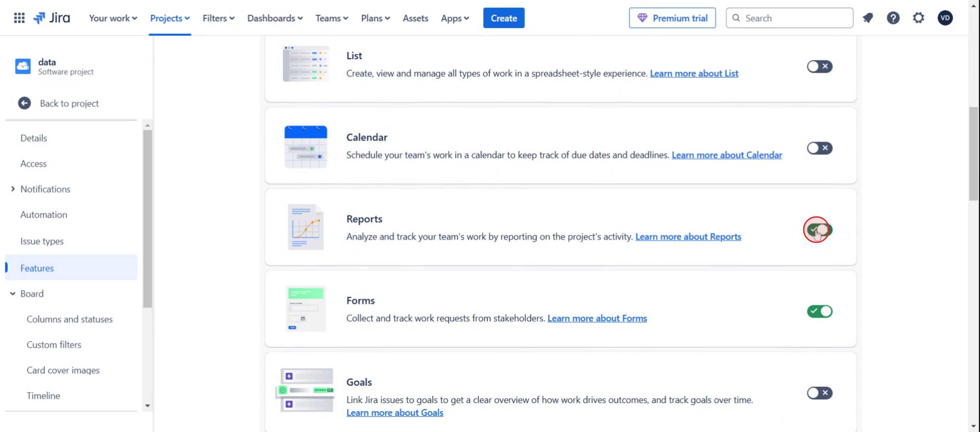Image resolution: width=980 pixels, height=432 pixels.
Task: Open the help question mark icon
Action: (x=893, y=18)
